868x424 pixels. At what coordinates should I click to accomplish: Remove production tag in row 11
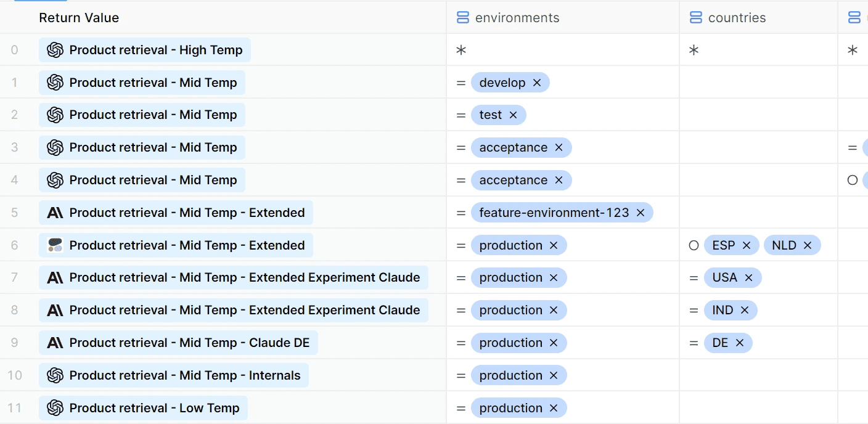[x=554, y=409]
